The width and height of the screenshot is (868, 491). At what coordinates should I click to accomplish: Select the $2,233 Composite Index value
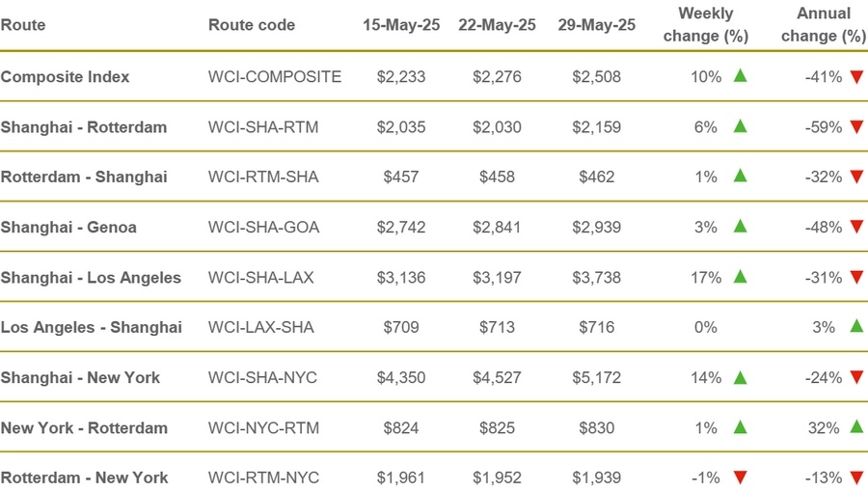pyautogui.click(x=401, y=77)
